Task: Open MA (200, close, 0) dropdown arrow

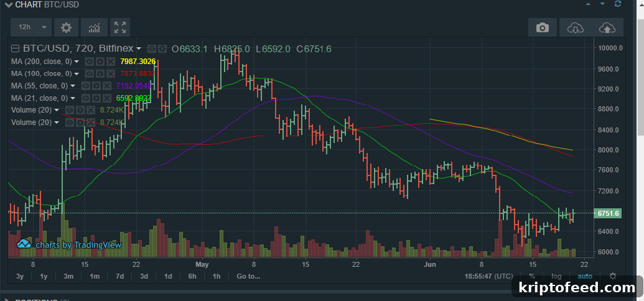Action: pyautogui.click(x=76, y=62)
